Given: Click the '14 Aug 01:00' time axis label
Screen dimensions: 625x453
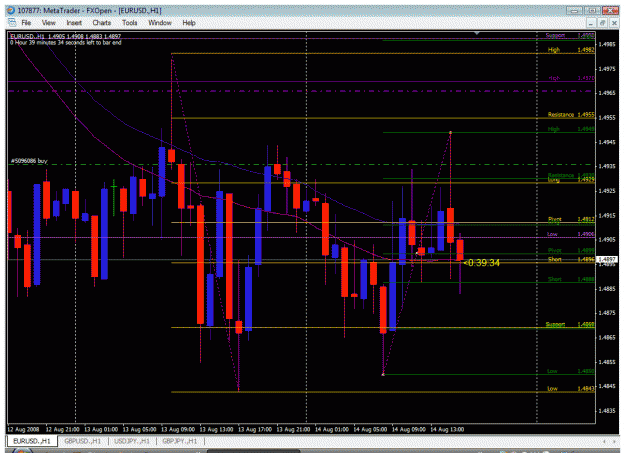Looking at the screenshot, I should (x=332, y=429).
